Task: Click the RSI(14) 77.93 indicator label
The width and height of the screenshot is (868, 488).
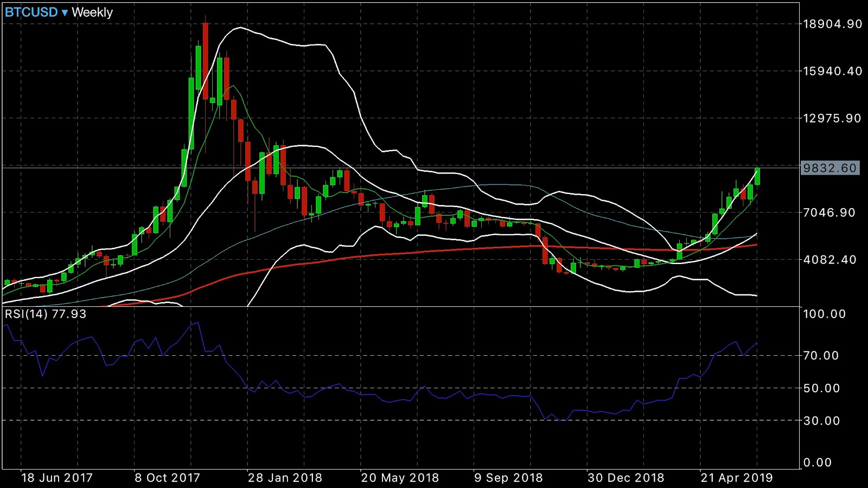Action: pyautogui.click(x=46, y=314)
